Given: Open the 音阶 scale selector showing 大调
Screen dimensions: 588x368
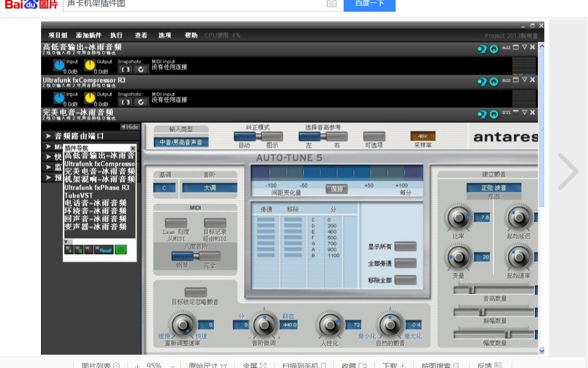Looking at the screenshot, I should (210, 188).
